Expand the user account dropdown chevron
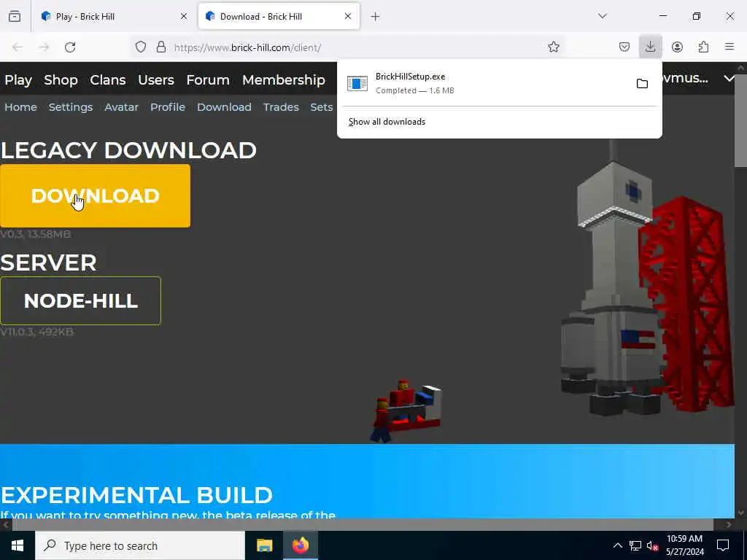Image resolution: width=747 pixels, height=560 pixels. pos(729,78)
